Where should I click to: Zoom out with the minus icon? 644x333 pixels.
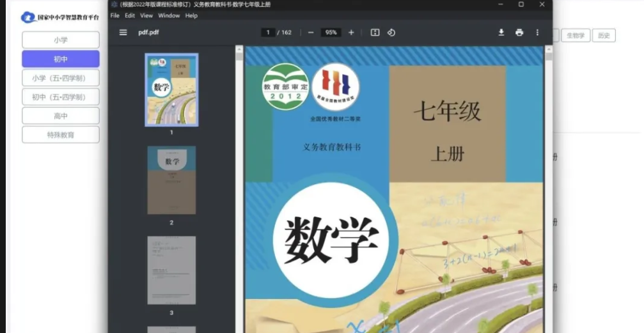pos(311,33)
